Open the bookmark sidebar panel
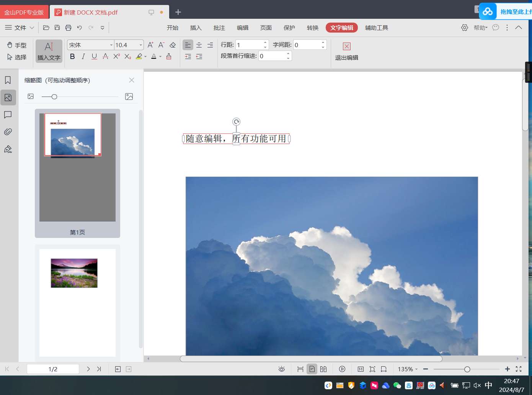The width and height of the screenshot is (532, 395). pyautogui.click(x=8, y=80)
